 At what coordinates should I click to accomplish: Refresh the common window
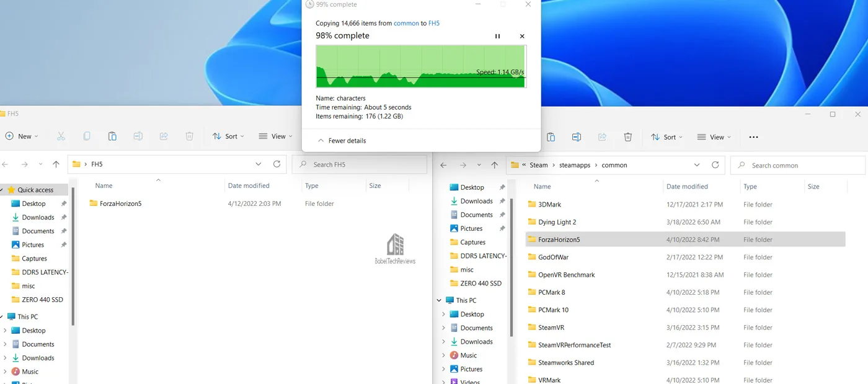tap(715, 165)
